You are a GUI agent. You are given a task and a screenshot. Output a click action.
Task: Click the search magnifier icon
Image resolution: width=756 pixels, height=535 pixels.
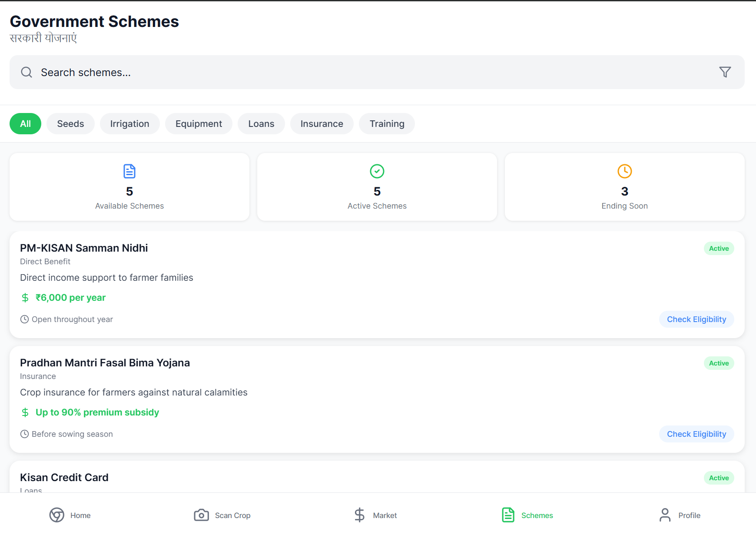(x=27, y=72)
